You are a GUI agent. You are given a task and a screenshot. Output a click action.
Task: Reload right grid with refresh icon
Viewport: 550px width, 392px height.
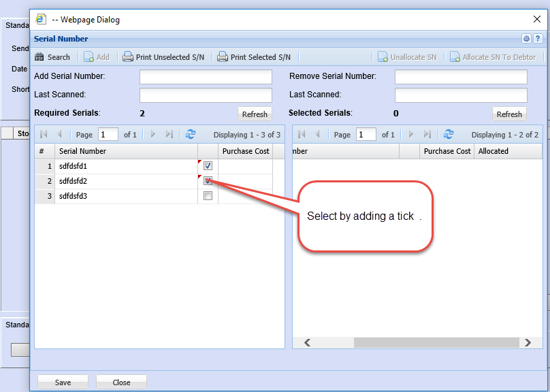449,135
